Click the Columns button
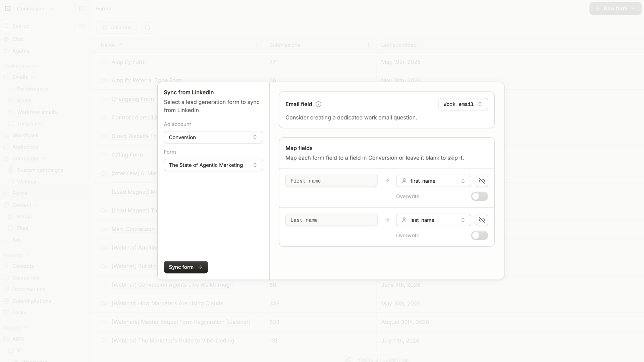 click(x=116, y=27)
